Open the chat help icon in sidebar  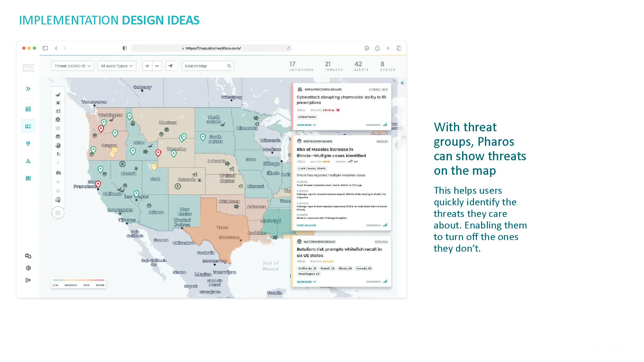click(x=28, y=256)
